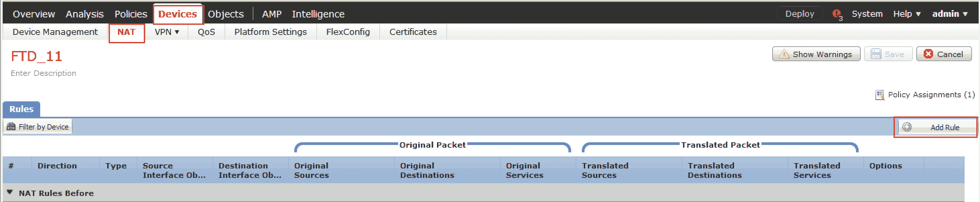Select the NAT tab
980x202 pixels.
pyautogui.click(x=126, y=33)
